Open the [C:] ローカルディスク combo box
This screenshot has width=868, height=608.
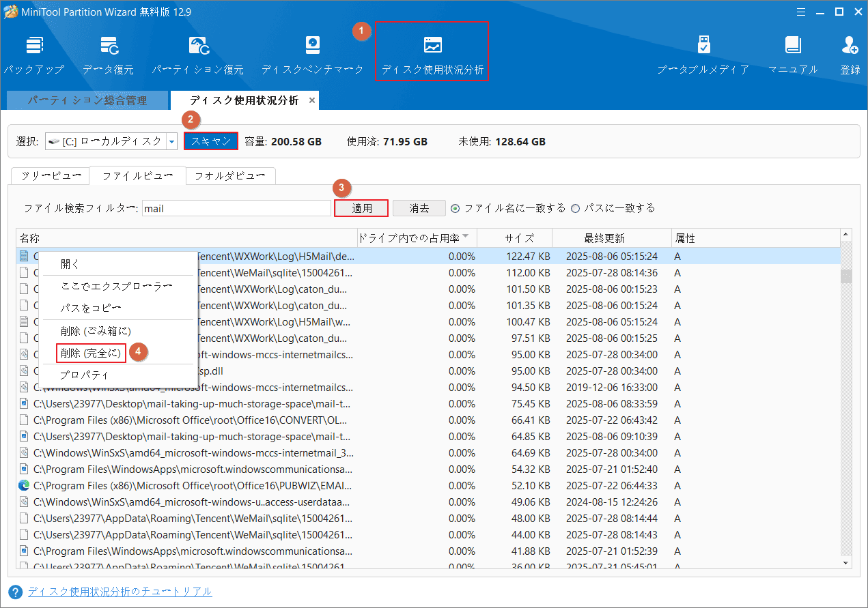[x=111, y=141]
